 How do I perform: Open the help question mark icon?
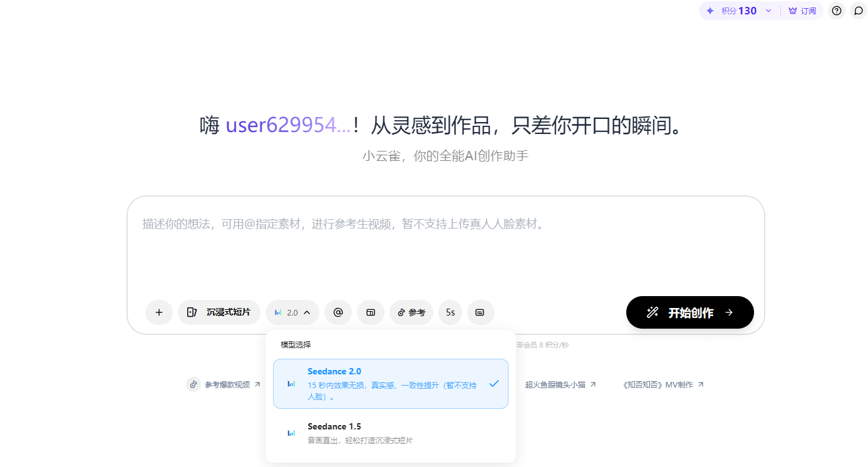click(836, 11)
